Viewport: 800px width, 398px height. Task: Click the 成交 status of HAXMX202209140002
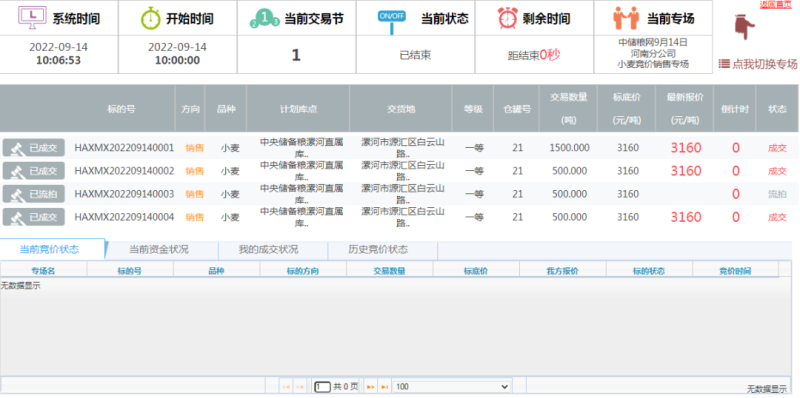(777, 171)
